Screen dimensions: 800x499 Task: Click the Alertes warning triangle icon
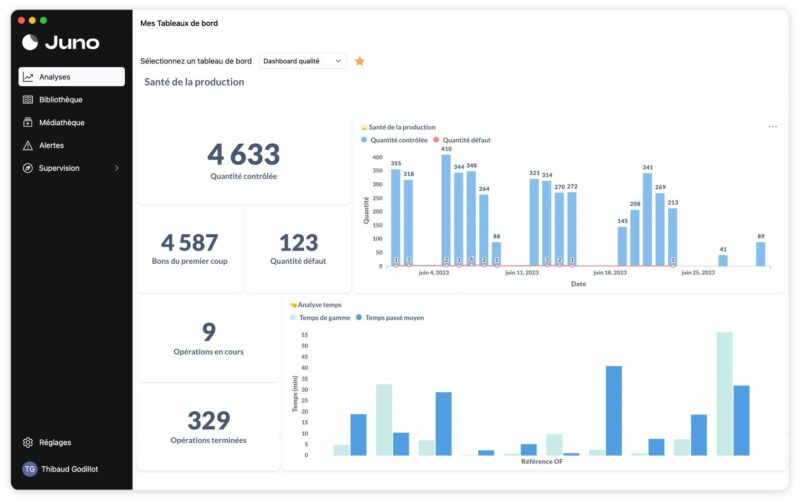point(29,146)
